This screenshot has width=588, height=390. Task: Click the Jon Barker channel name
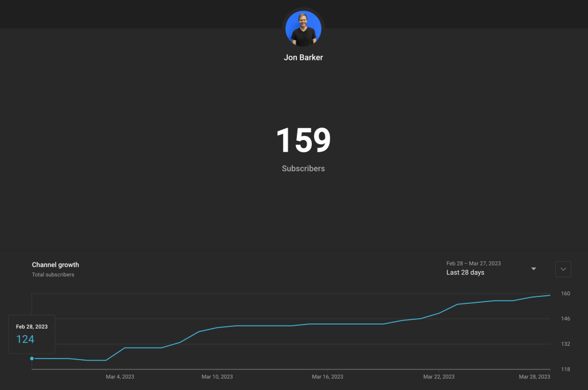[x=303, y=57]
